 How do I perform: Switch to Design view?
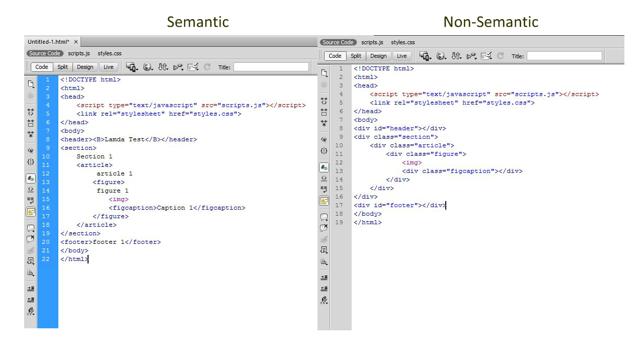point(85,66)
